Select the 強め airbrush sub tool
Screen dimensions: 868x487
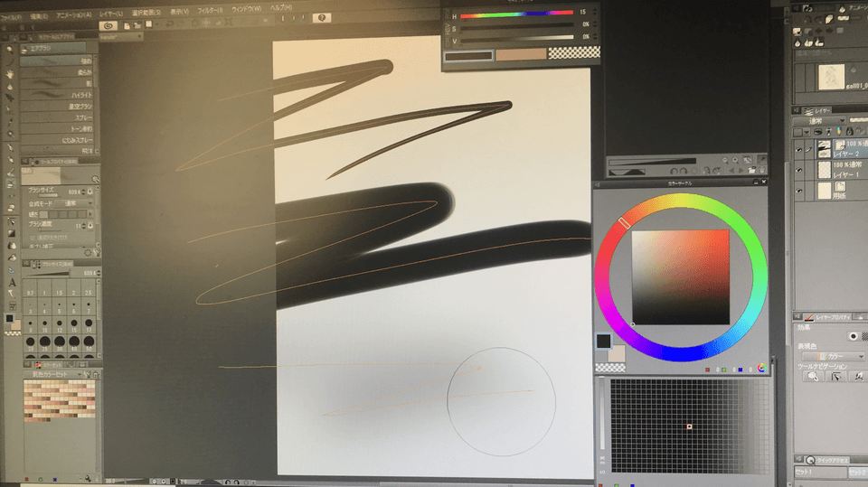[x=56, y=61]
